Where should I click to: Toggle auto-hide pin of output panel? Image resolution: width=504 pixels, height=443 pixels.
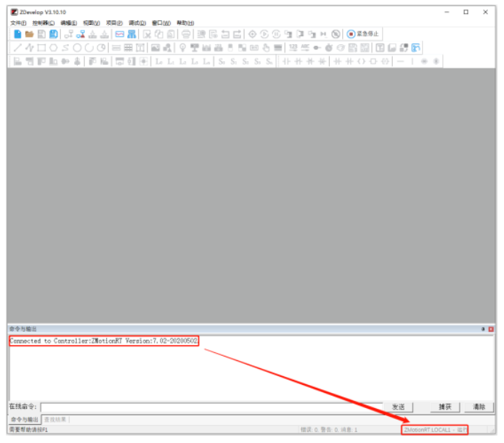(483, 329)
